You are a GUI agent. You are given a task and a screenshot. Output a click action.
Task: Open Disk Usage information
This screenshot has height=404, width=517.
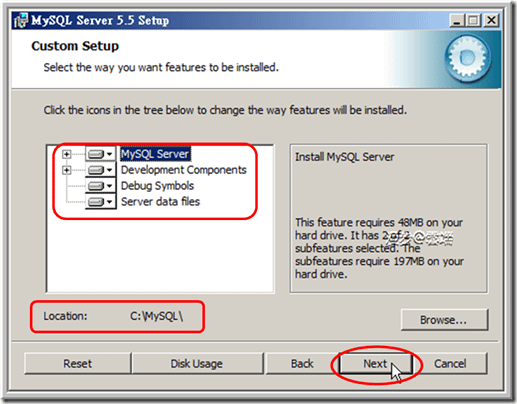click(x=197, y=363)
